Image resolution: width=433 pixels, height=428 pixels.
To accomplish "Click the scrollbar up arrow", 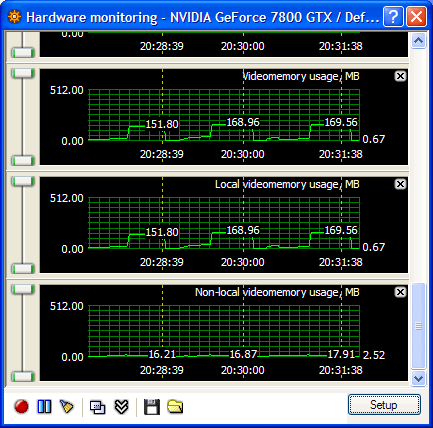I will [x=418, y=41].
